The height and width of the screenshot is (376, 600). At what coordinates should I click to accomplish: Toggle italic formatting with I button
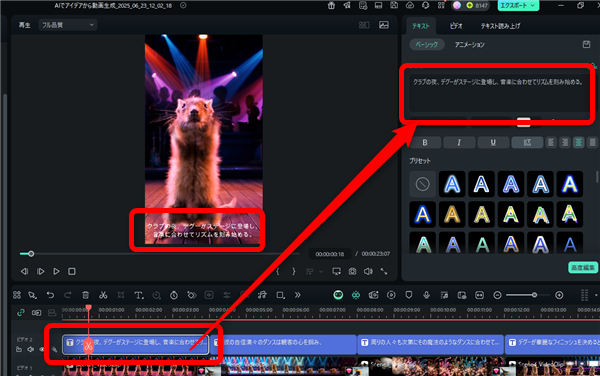click(x=459, y=143)
